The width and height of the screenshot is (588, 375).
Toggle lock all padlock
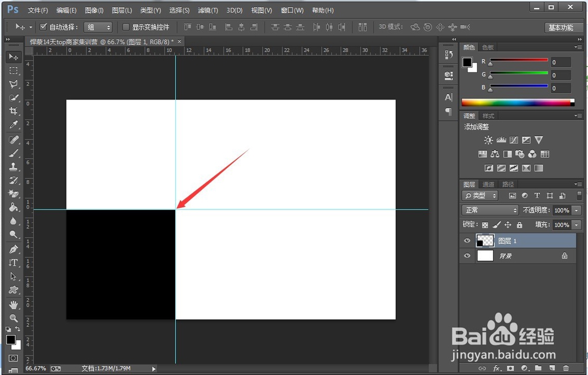pyautogui.click(x=519, y=225)
